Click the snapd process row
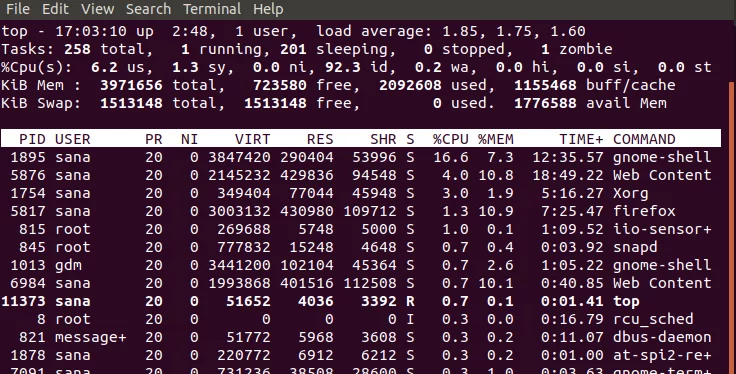Viewport: 736px width, 374px height. [x=360, y=247]
